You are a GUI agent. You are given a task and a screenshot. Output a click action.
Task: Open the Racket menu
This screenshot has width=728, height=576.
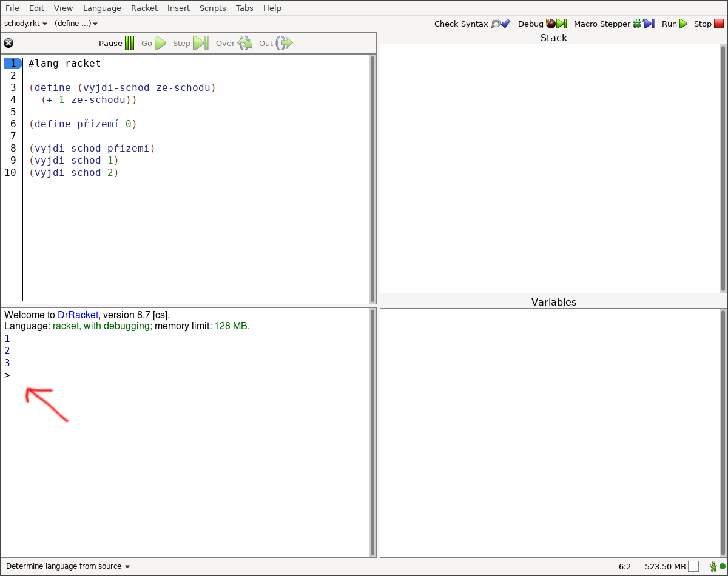144,8
